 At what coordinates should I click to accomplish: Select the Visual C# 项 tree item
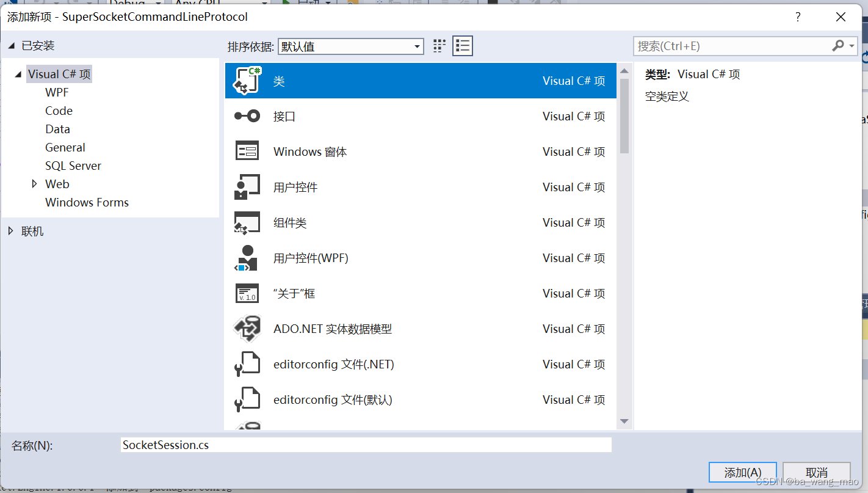coord(59,74)
